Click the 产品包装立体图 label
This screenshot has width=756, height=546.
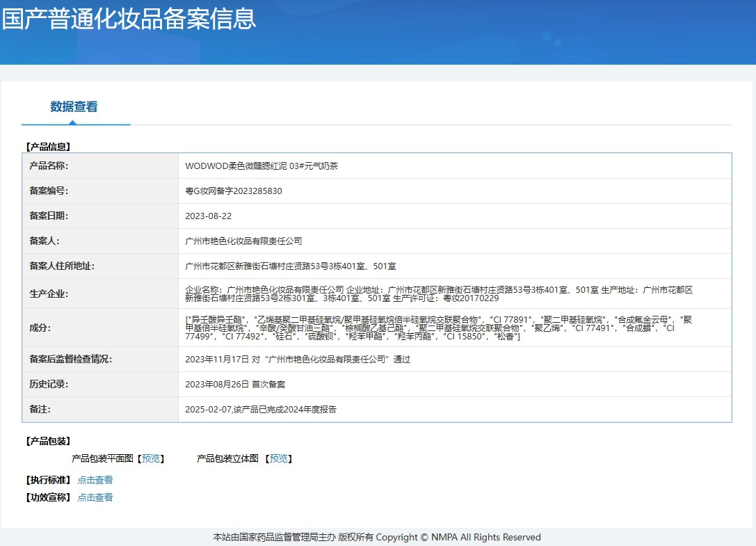[x=227, y=458]
